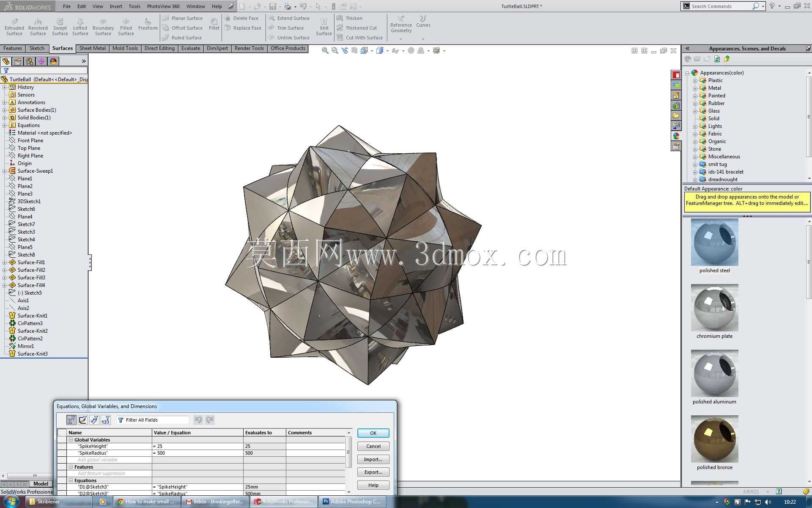
Task: Open the Freeform surface tool
Action: point(148,24)
